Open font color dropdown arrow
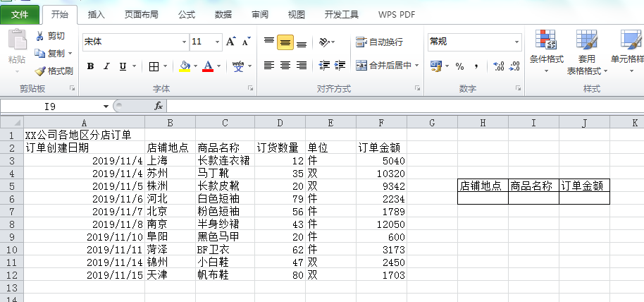The image size is (644, 302). coord(219,66)
